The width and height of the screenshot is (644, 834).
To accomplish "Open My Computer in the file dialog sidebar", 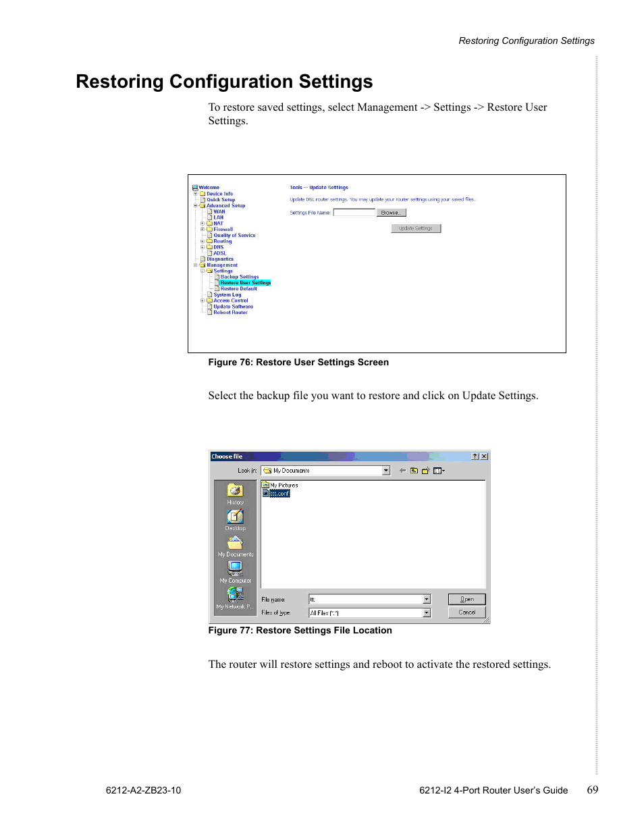I will (235, 572).
